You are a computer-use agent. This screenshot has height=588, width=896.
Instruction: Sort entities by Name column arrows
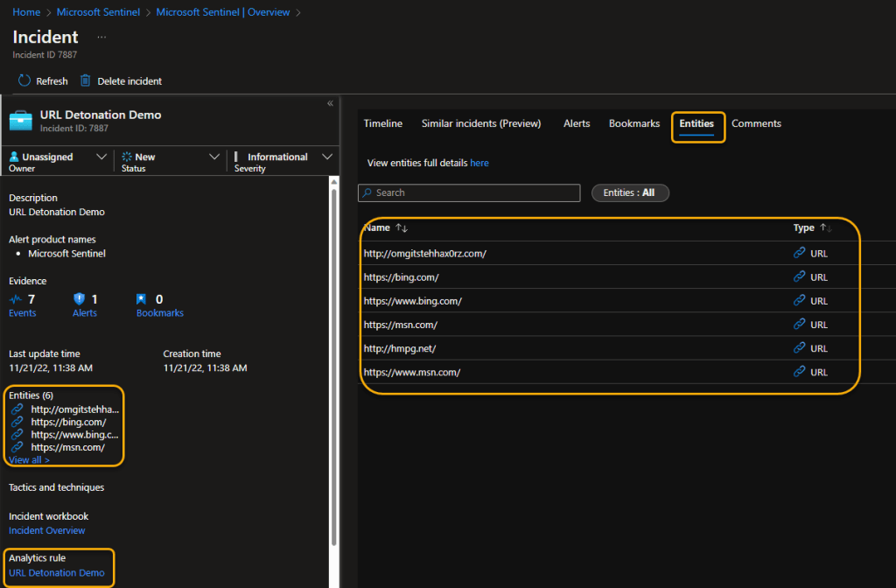coord(402,228)
